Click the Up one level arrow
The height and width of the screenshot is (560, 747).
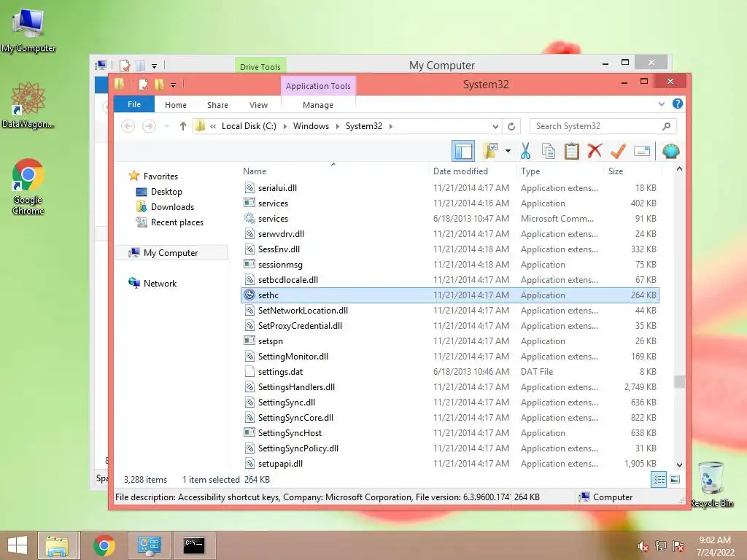183,126
